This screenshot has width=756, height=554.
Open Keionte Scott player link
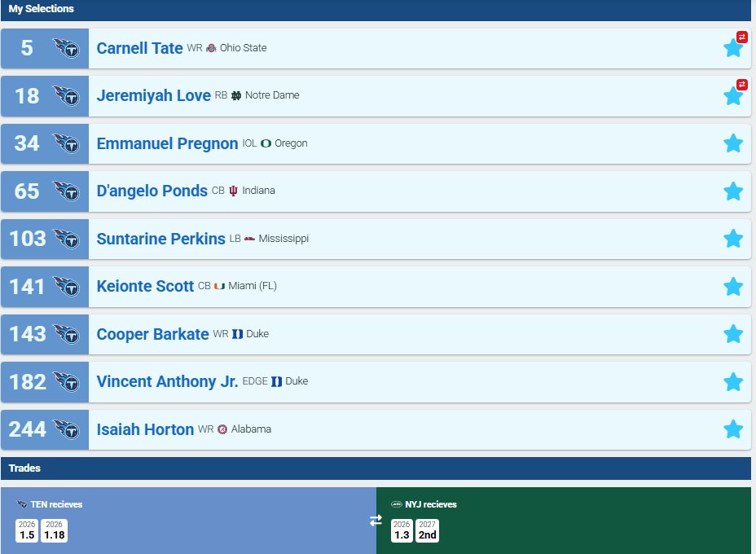pyautogui.click(x=145, y=286)
